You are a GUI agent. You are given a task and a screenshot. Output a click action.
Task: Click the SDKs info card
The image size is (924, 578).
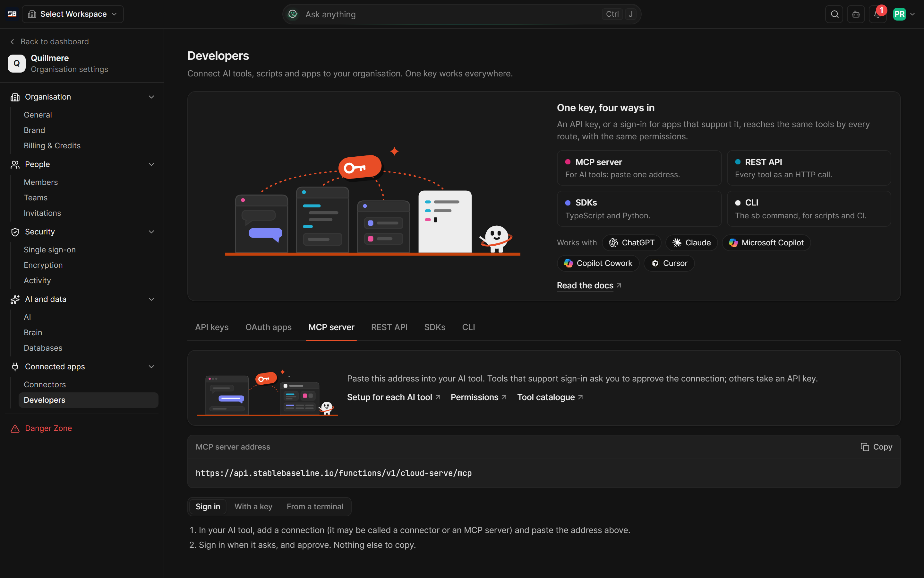pos(639,209)
